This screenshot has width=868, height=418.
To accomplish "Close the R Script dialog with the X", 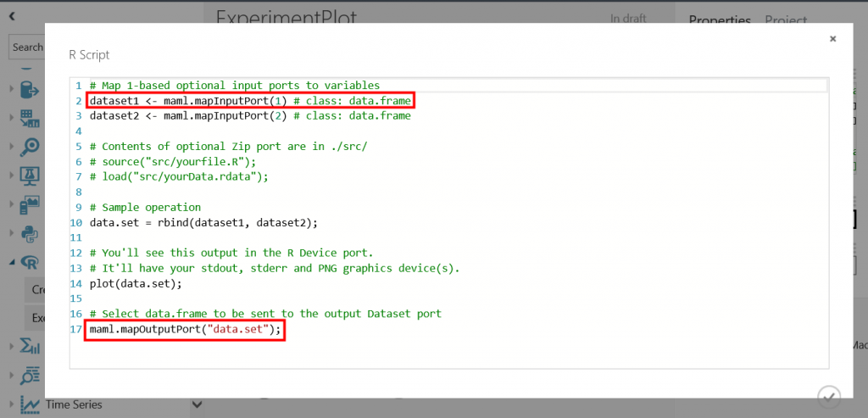I will [x=832, y=39].
